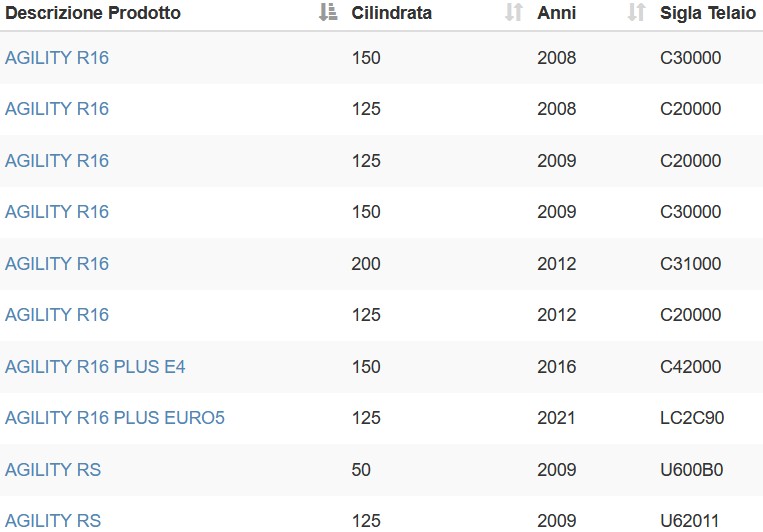The height and width of the screenshot is (532, 763).
Task: Select the C42000 frame code cell
Action: (x=690, y=367)
